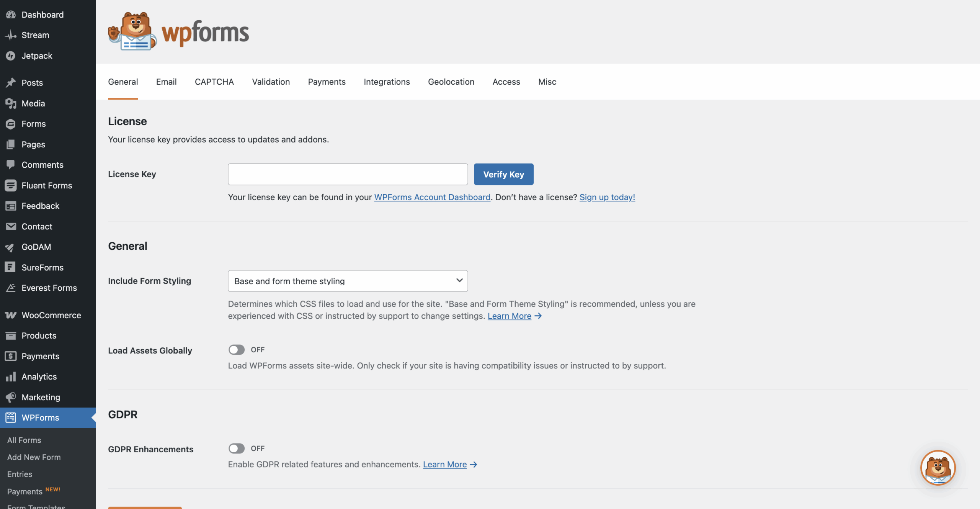Open the WPForms chat assistant bubble

(938, 468)
